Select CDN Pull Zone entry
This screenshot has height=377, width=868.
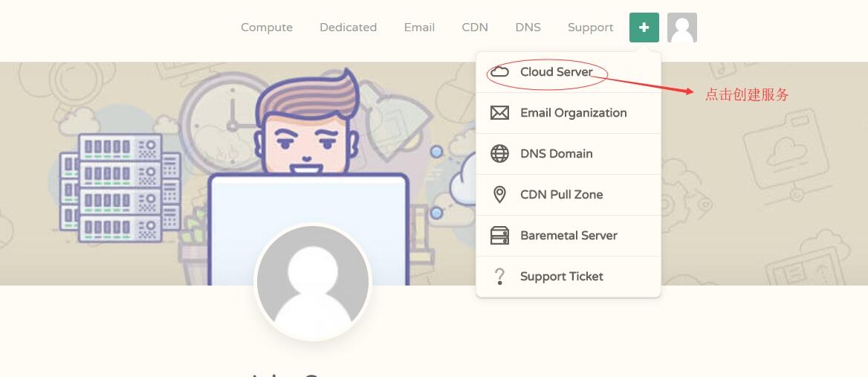[x=569, y=195]
